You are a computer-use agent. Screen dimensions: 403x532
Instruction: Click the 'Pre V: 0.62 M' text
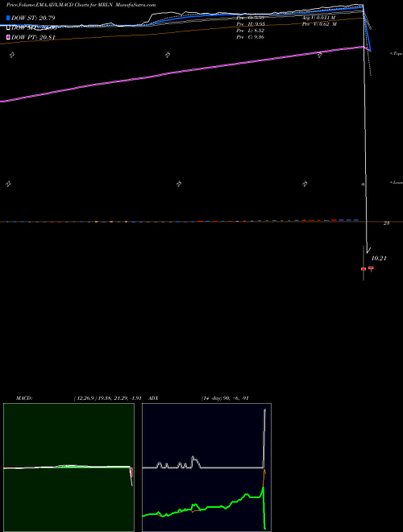point(319,24)
